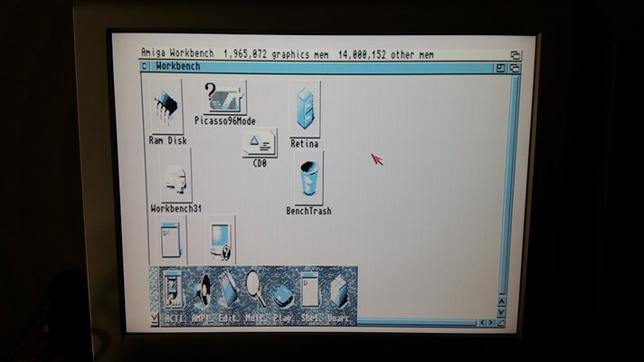Image resolution: width=644 pixels, height=362 pixels.
Task: Click the Unarc dock icon
Action: pos(338,291)
